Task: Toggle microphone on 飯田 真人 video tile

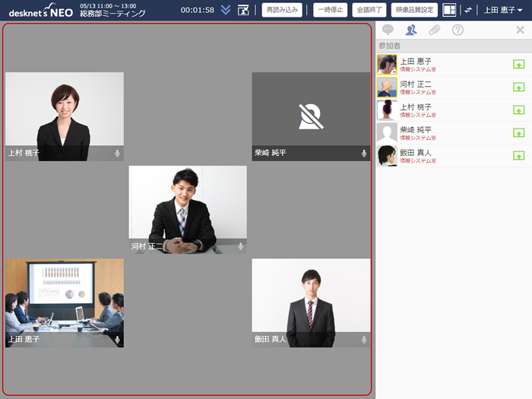Action: pyautogui.click(x=364, y=340)
